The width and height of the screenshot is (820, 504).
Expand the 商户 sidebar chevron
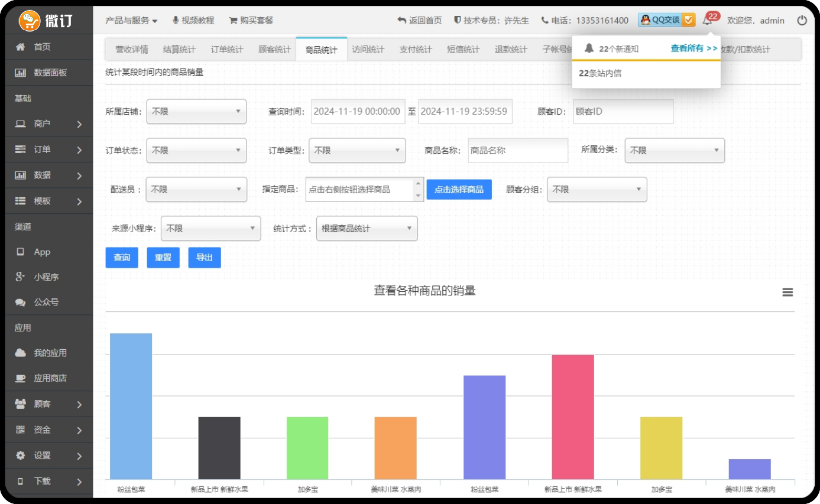click(x=79, y=125)
